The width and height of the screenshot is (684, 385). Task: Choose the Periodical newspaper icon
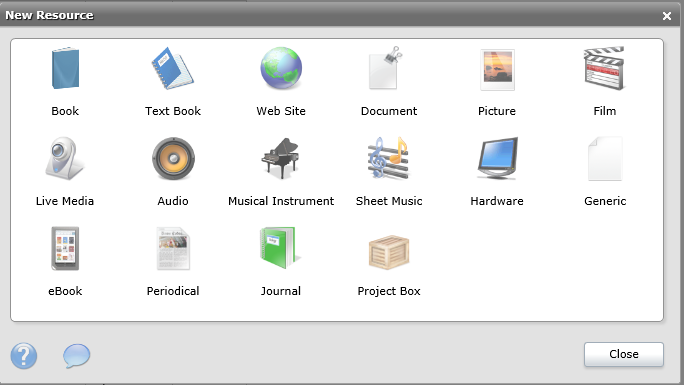pos(173,249)
